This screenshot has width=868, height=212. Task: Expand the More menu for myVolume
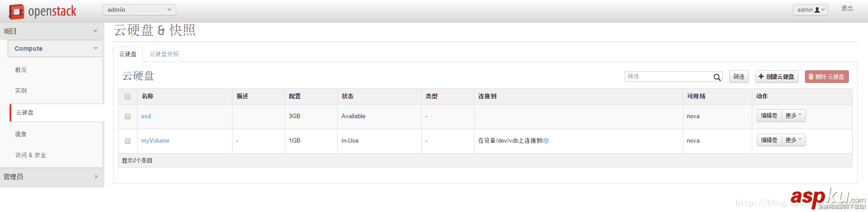coord(794,140)
